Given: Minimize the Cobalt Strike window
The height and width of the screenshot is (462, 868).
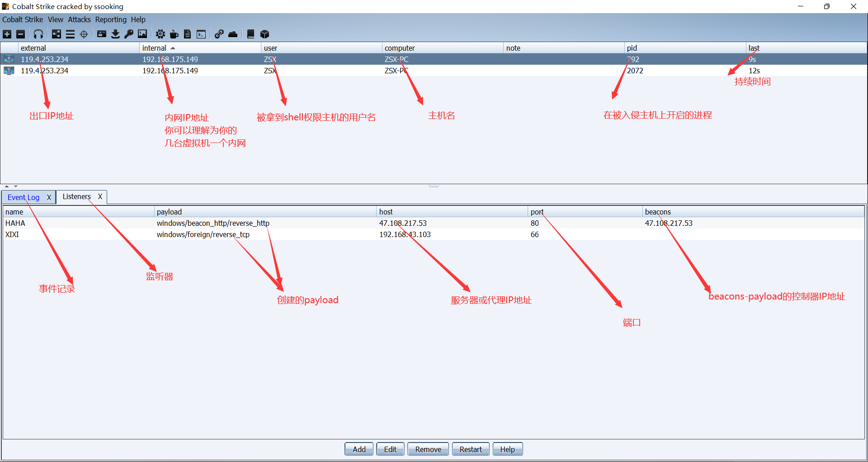Looking at the screenshot, I should coord(801,6).
